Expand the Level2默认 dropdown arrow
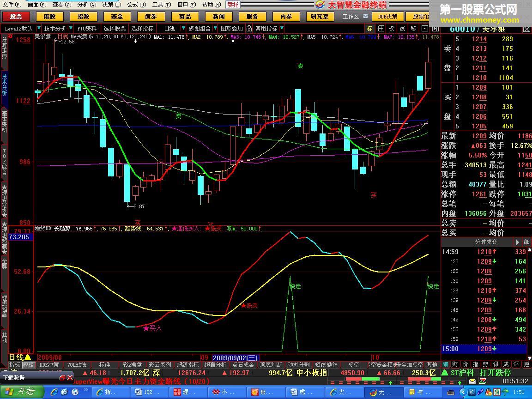Screen dimensions: 532x399 coord(38,29)
